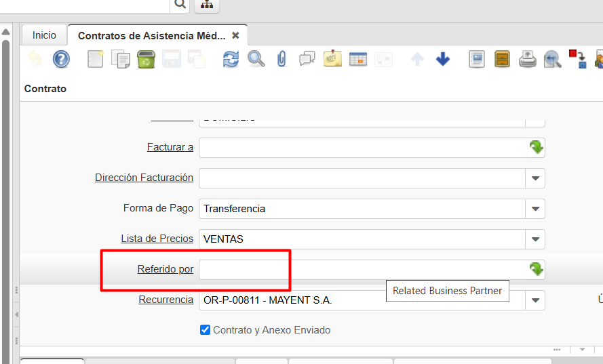Open menu tree icon beside search
The image size is (603, 364).
click(206, 5)
